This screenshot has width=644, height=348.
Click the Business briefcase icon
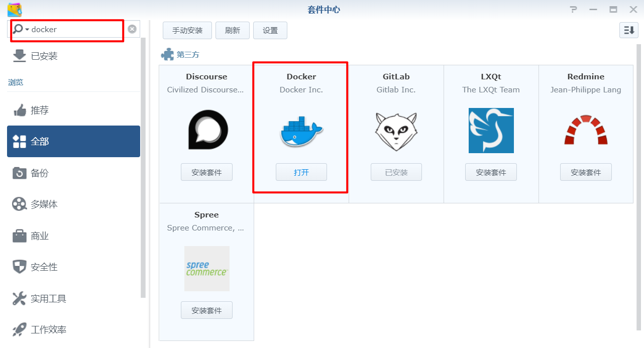click(x=20, y=236)
